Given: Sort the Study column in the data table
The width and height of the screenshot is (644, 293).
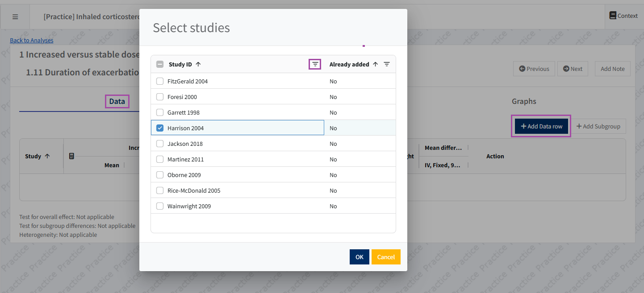Looking at the screenshot, I should point(47,156).
